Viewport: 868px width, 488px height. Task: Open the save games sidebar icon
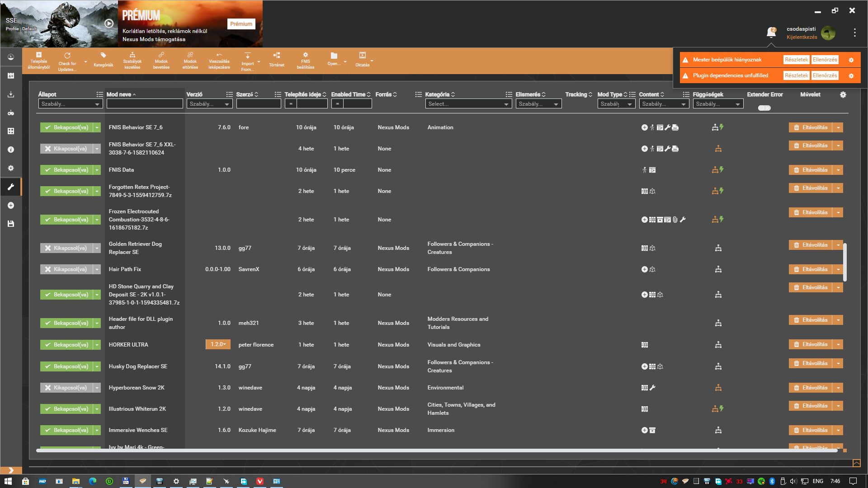(x=11, y=224)
